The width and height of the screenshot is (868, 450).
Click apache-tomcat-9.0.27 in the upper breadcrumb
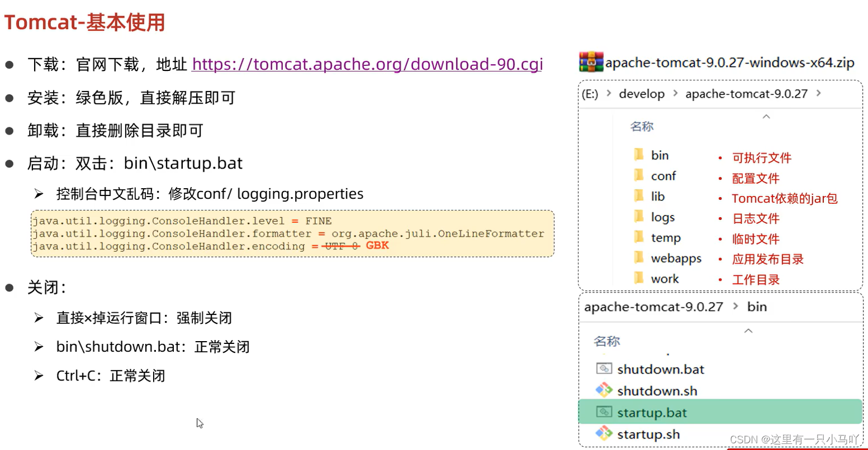(746, 94)
